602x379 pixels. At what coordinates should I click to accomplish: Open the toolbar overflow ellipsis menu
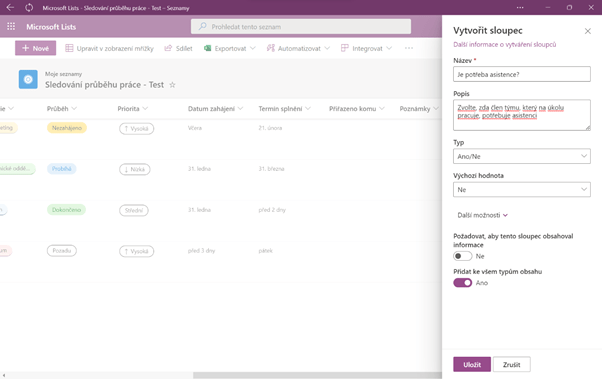click(409, 48)
